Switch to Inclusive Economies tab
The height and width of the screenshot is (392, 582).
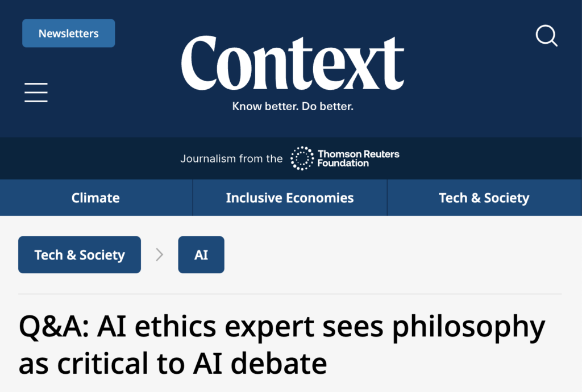(290, 198)
